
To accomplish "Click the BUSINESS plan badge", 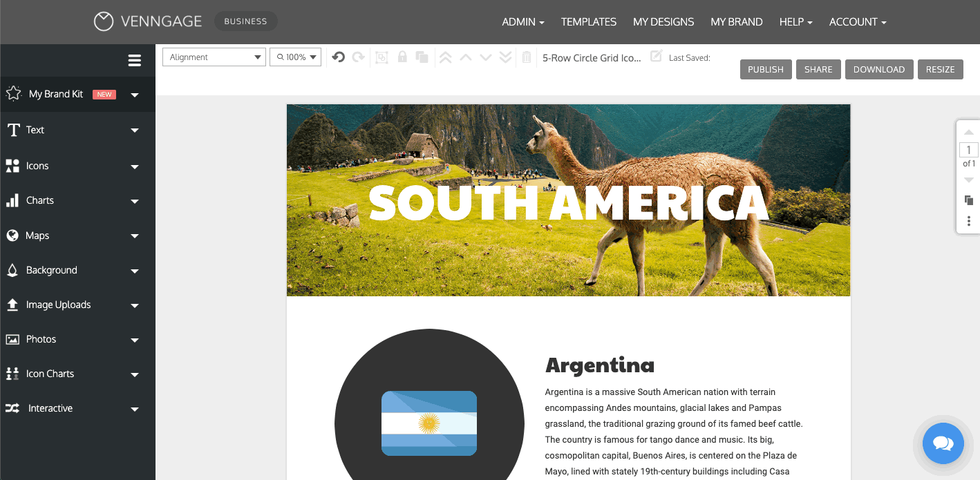I will point(245,21).
